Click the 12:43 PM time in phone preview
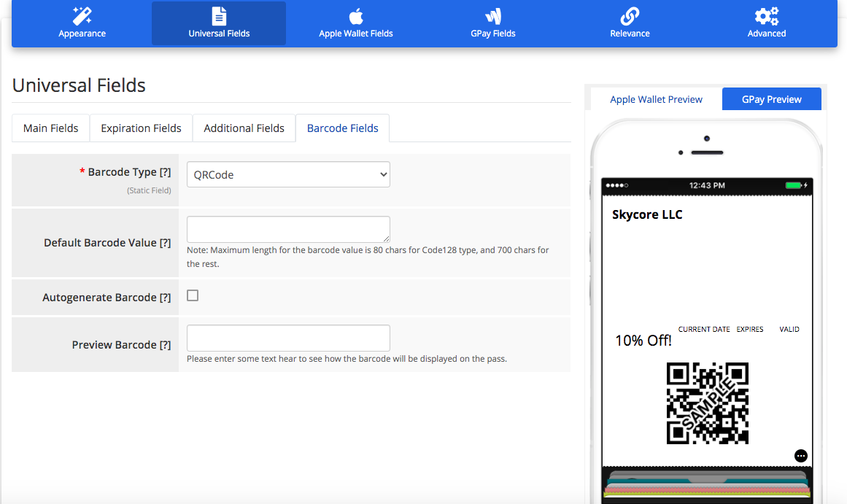The height and width of the screenshot is (504, 847). tap(707, 185)
